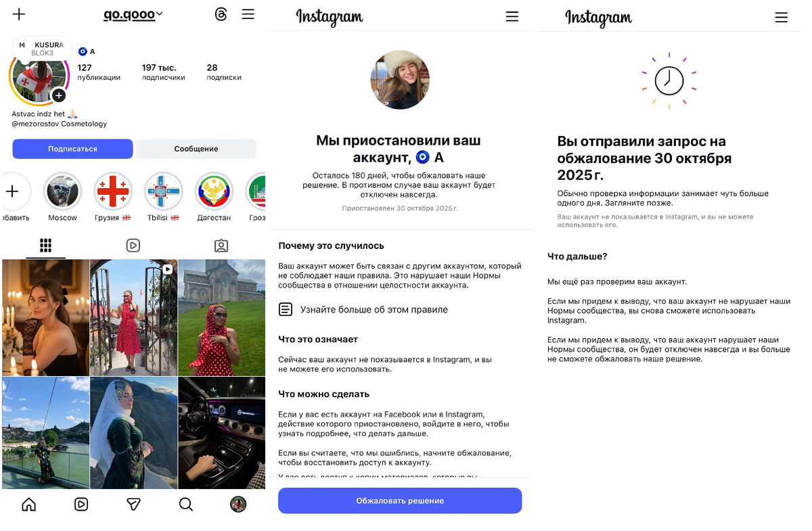Switch to the Reels tab on profile

(133, 246)
